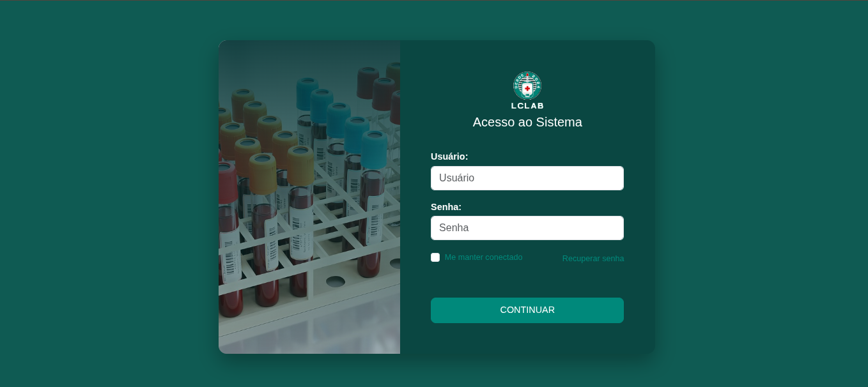Click the green page background outside the card
The height and width of the screenshot is (387, 868).
109,192
